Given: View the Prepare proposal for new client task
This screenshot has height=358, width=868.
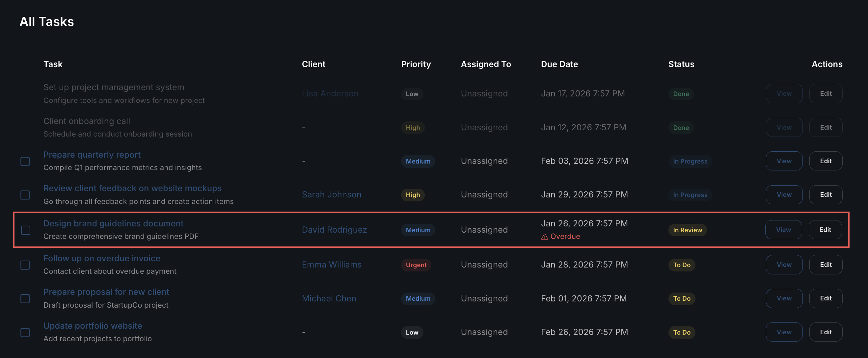Looking at the screenshot, I should coord(784,298).
